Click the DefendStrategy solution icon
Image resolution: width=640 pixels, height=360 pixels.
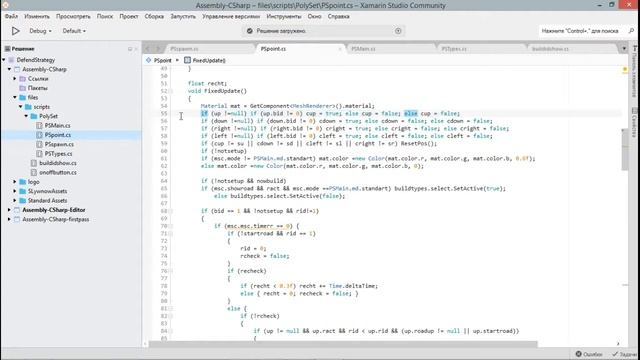(x=12, y=60)
